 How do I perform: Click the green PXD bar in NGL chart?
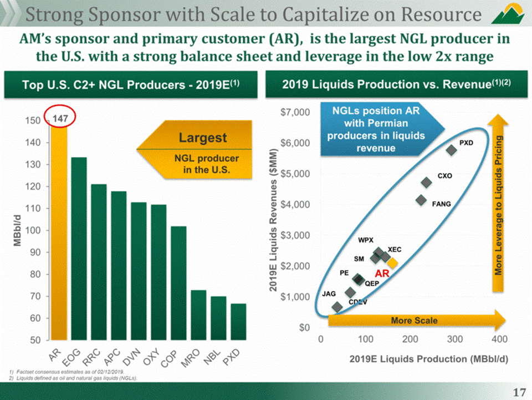[x=238, y=322]
